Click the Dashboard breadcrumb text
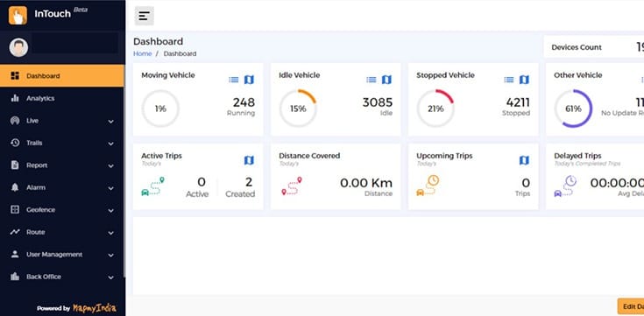Image resolution: width=644 pixels, height=316 pixels. 180,53
